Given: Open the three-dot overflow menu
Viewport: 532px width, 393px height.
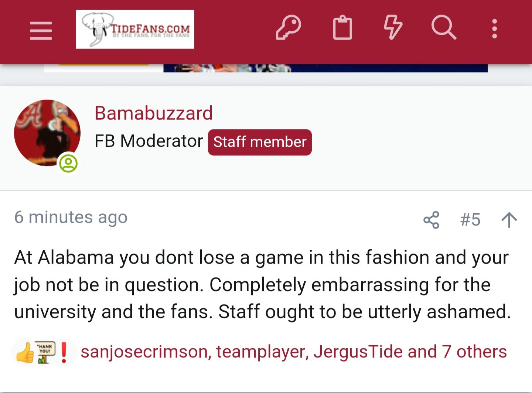Looking at the screenshot, I should tap(494, 28).
